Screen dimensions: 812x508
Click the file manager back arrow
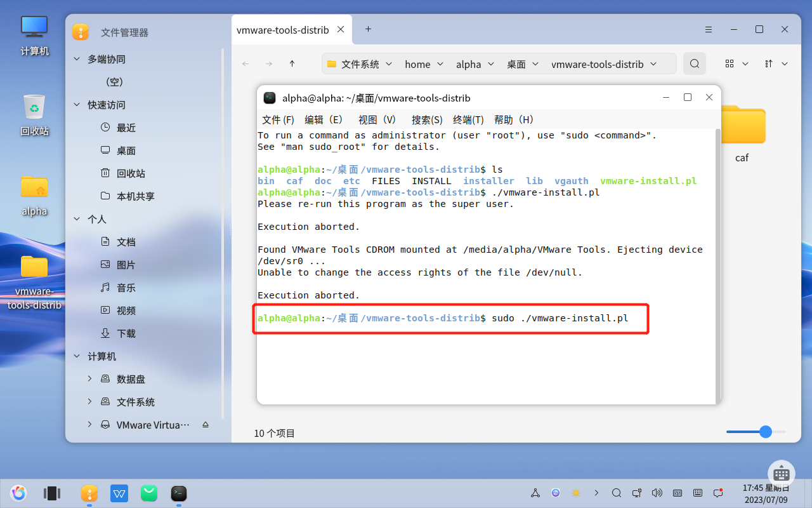[x=246, y=63]
